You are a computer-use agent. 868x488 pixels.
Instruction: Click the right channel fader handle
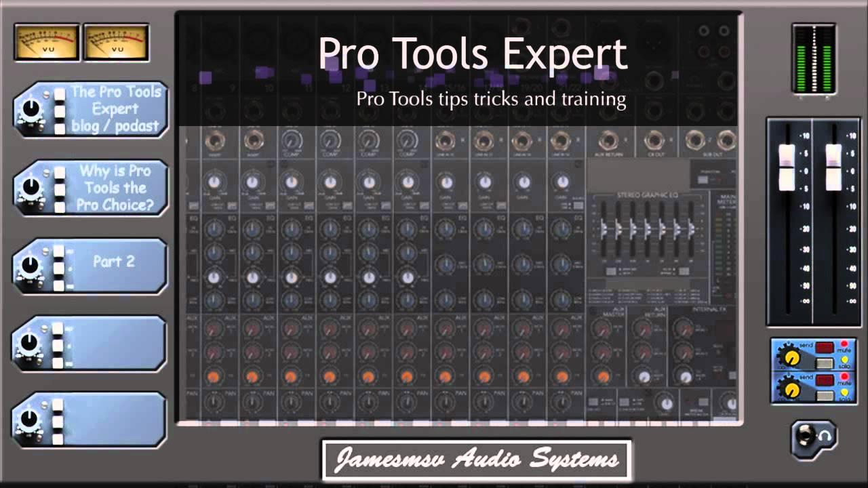833,167
